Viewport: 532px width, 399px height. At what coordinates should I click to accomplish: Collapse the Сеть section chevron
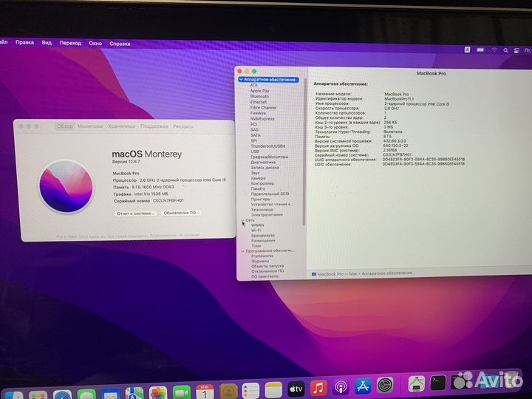pyautogui.click(x=243, y=220)
